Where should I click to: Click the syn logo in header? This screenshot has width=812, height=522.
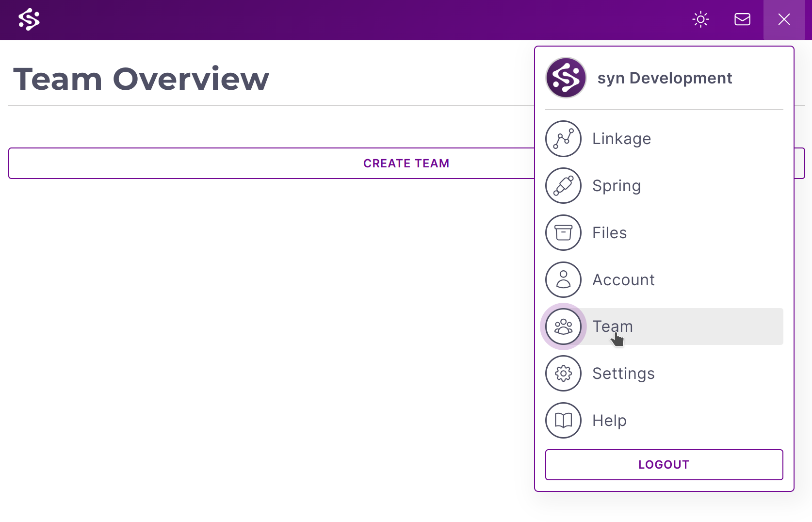29,19
